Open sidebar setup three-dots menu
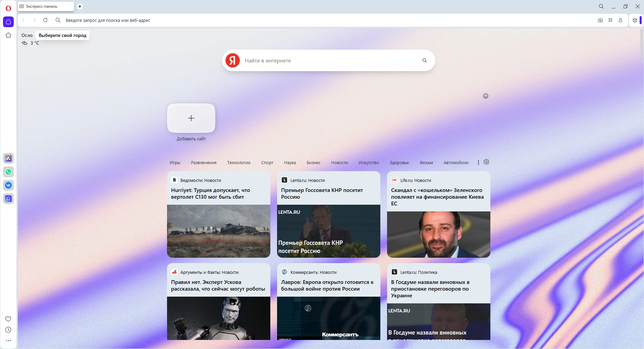644x349 pixels. [8, 341]
